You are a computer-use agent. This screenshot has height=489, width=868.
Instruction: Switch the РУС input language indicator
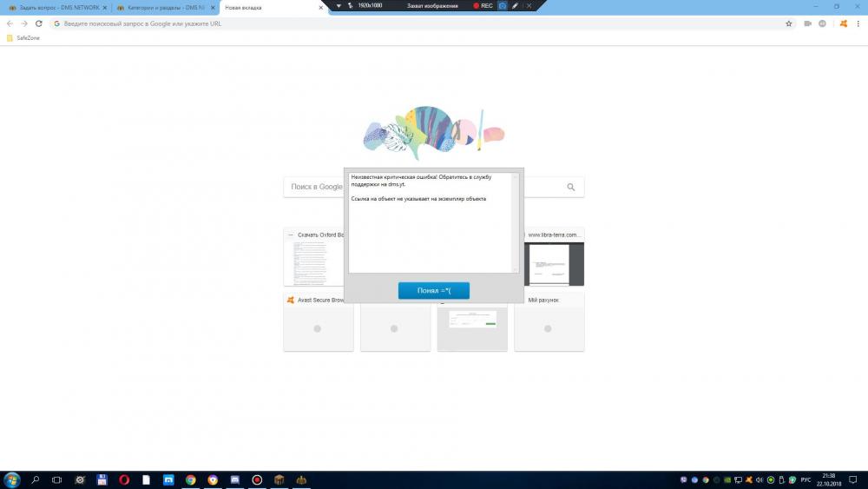tap(805, 479)
